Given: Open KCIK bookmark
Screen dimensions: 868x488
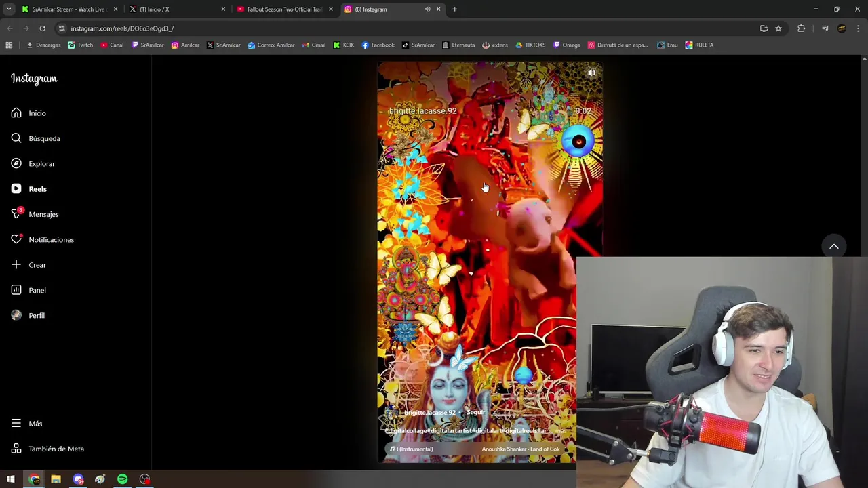Looking at the screenshot, I should [x=344, y=45].
